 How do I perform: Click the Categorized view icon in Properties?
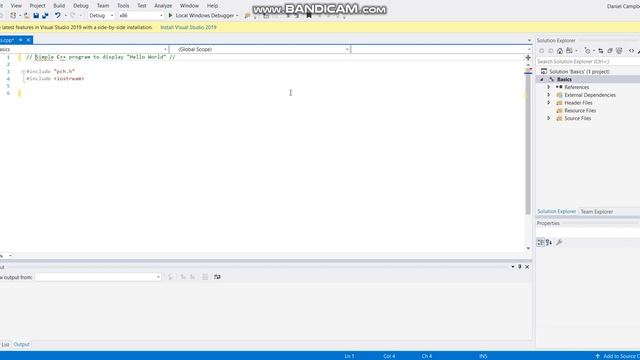click(x=540, y=242)
